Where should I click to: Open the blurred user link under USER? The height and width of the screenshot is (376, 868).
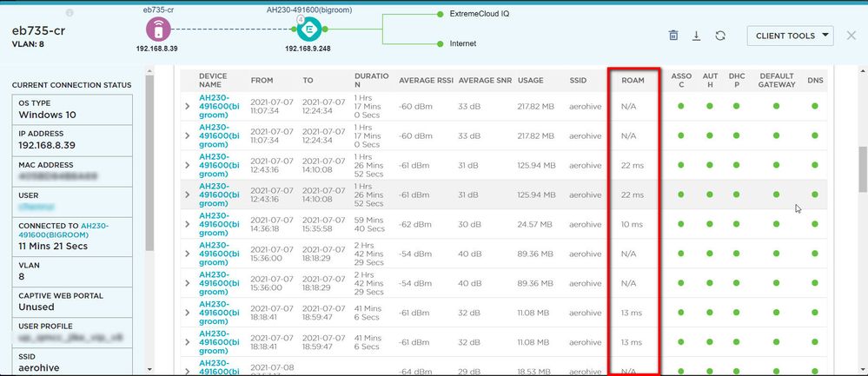36,208
